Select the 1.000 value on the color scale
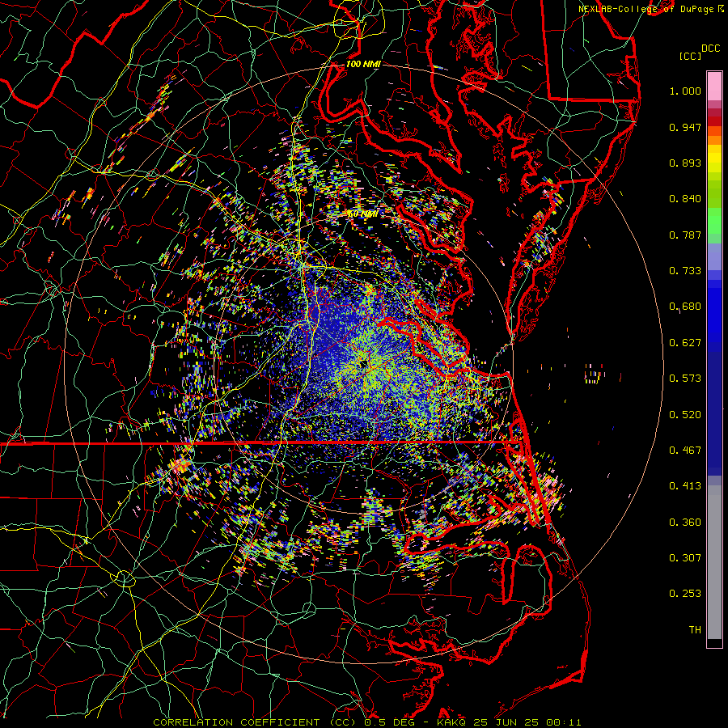Viewport: 728px width, 728px height. (685, 91)
